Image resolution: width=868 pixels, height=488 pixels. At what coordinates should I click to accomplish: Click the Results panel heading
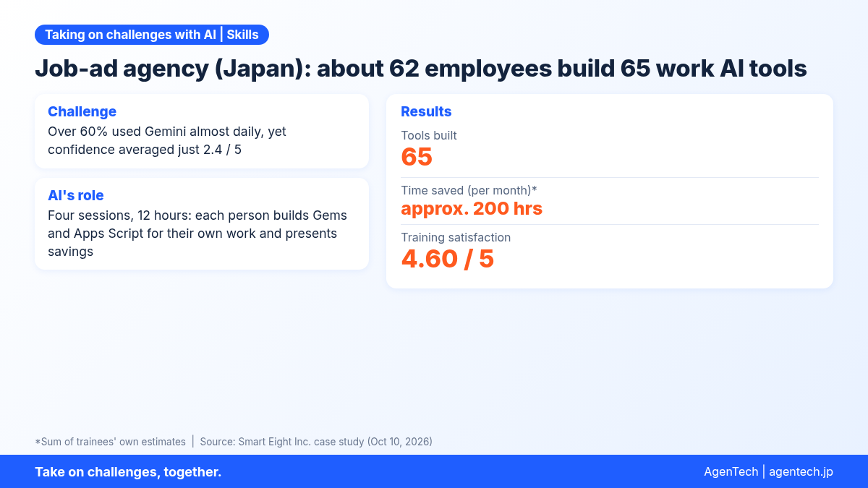click(426, 111)
